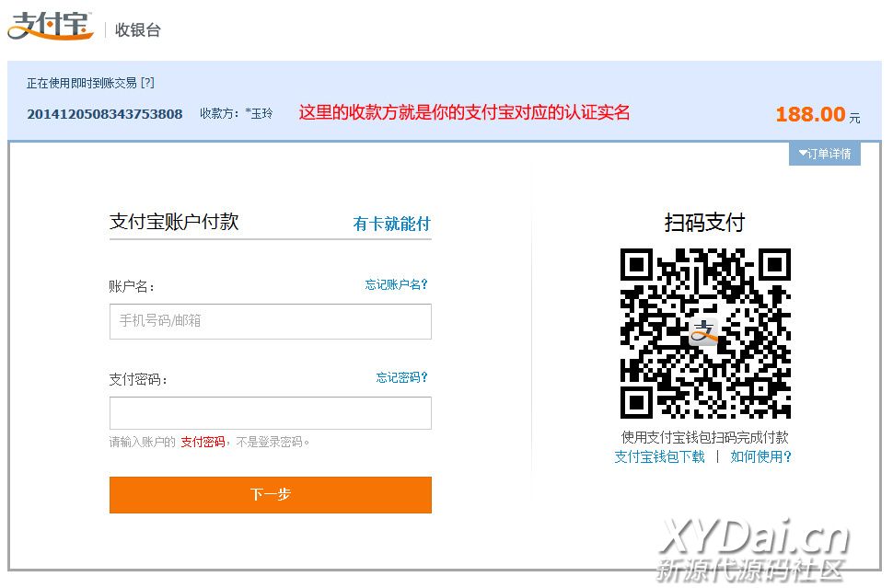Click the order number 2014120508343753808
The image size is (893, 588).
[x=104, y=114]
